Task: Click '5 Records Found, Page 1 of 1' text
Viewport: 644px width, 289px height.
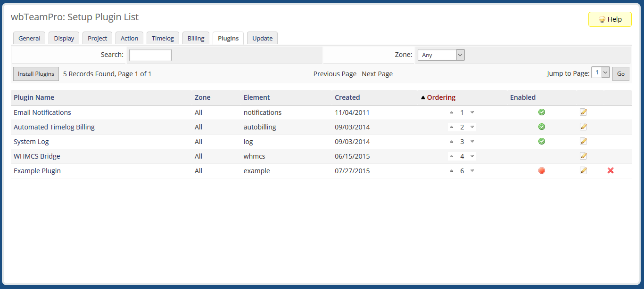Action: [107, 74]
